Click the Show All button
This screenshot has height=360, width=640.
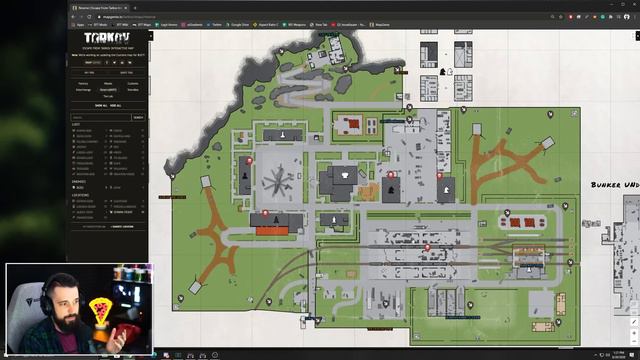point(101,106)
